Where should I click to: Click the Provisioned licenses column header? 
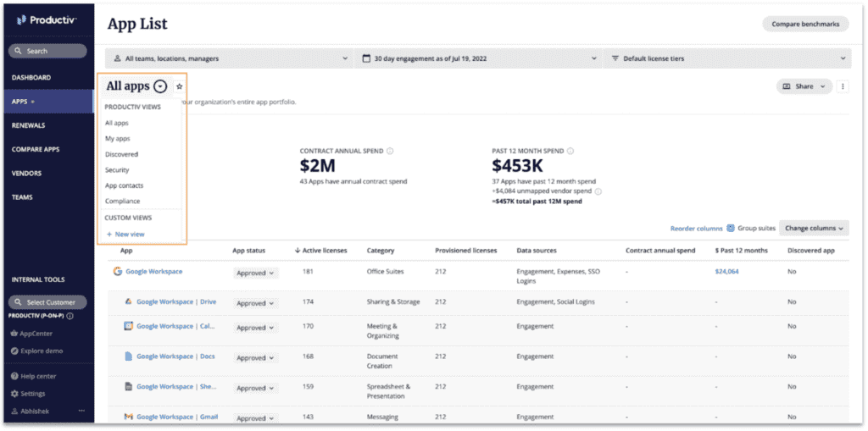coord(465,251)
